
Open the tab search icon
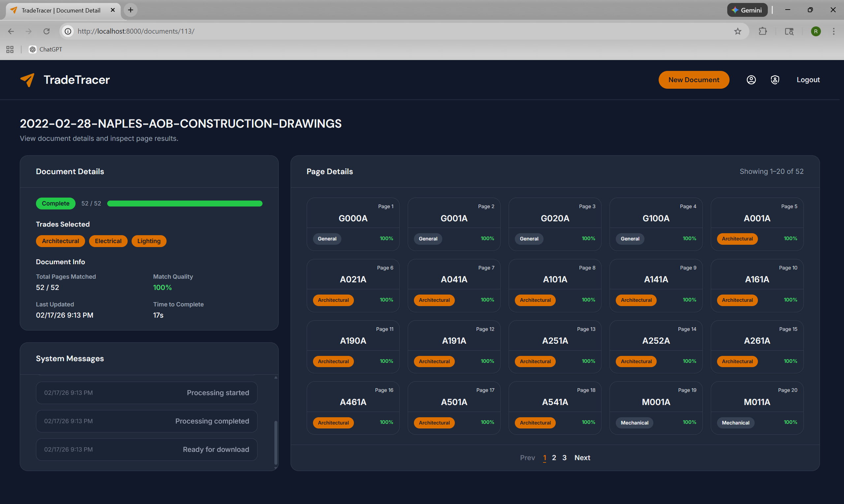click(789, 31)
